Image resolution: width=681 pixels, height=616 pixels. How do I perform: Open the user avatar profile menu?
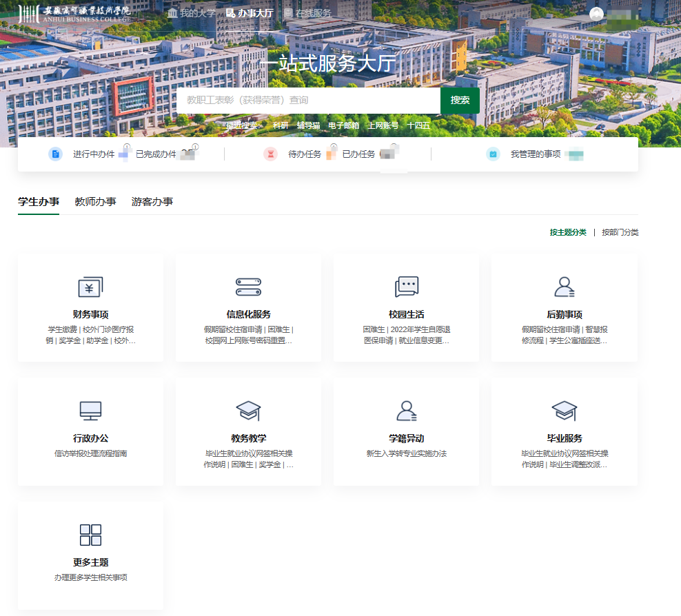pyautogui.click(x=597, y=14)
